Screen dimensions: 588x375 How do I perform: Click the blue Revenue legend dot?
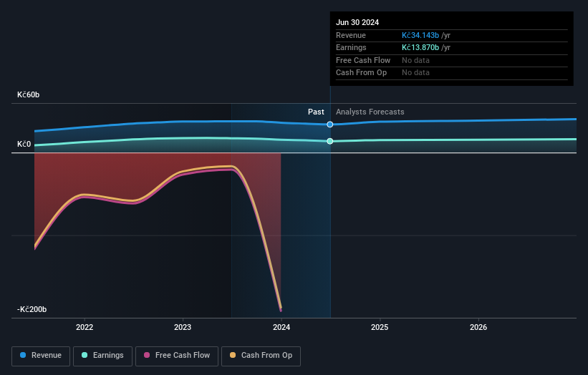tap(23, 355)
